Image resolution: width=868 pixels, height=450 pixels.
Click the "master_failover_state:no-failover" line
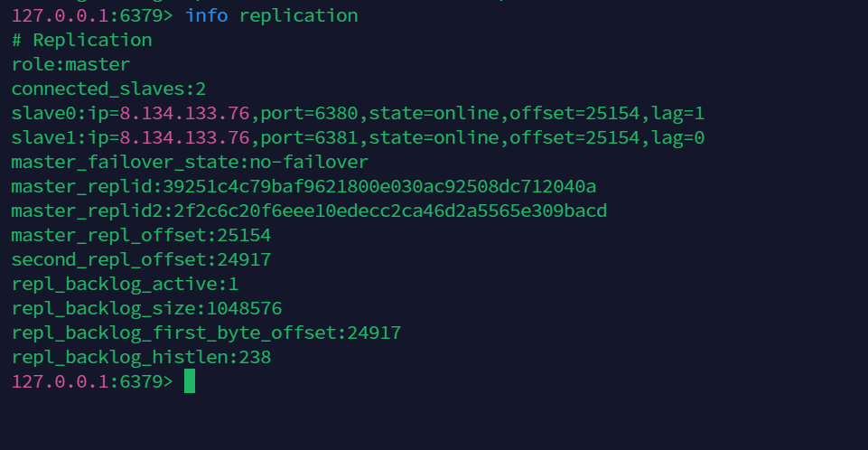(190, 163)
